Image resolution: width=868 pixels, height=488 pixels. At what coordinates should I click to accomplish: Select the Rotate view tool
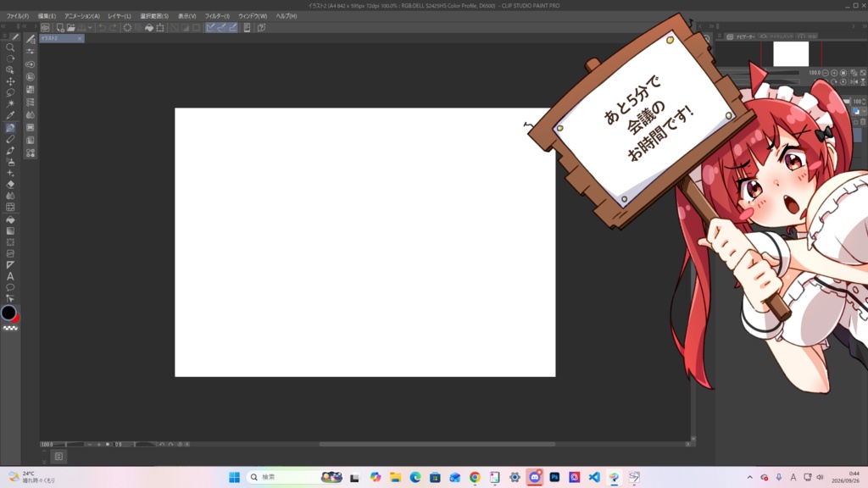(10, 58)
